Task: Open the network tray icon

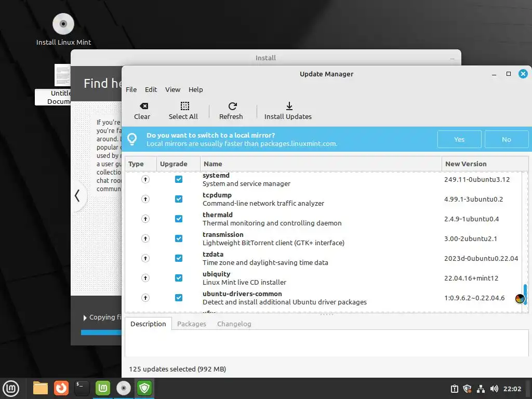Action: (481, 389)
